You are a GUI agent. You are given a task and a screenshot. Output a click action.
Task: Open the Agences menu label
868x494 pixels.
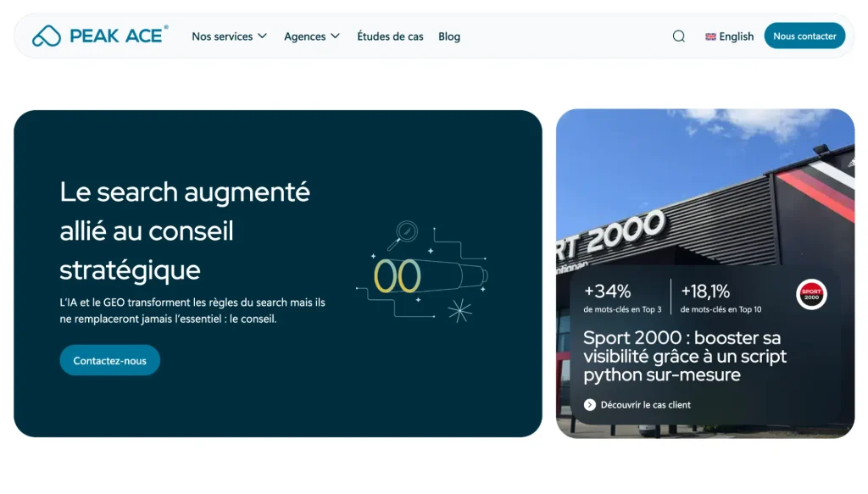click(x=304, y=36)
